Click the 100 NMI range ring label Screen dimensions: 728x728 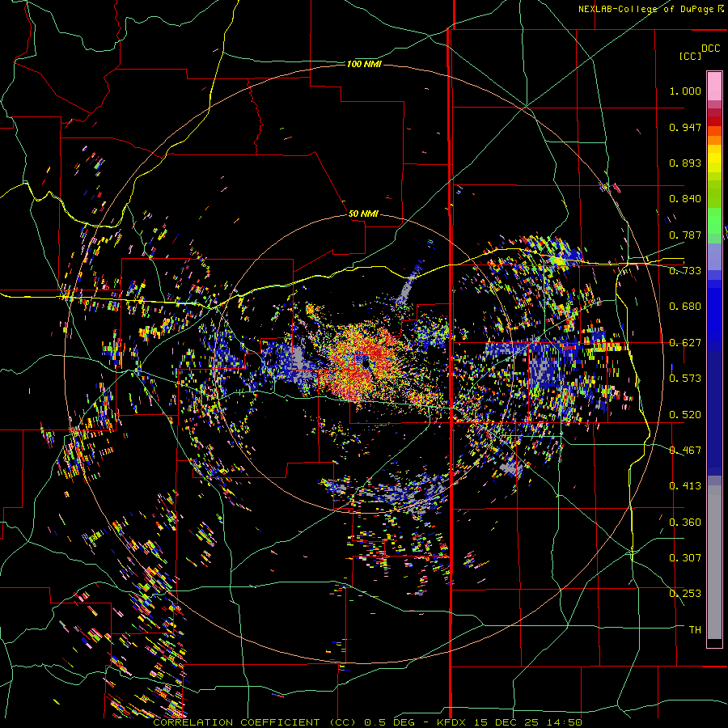click(364, 64)
